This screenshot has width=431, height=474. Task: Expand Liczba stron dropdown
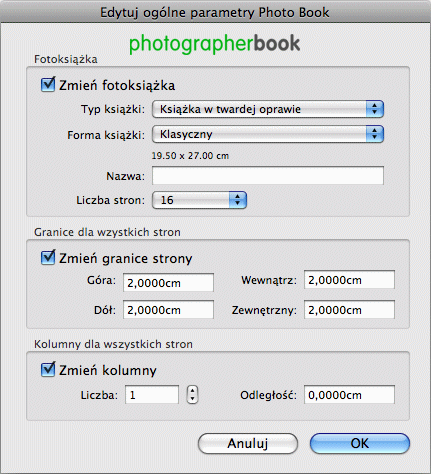click(199, 200)
